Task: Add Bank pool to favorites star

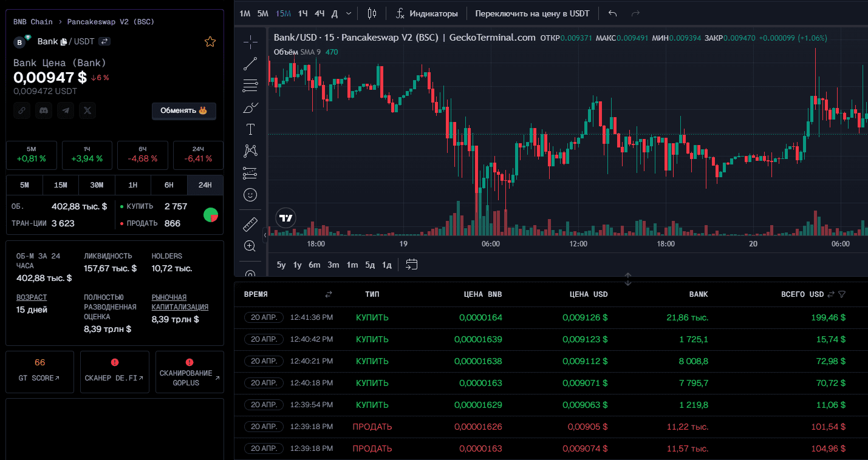Action: [x=210, y=42]
